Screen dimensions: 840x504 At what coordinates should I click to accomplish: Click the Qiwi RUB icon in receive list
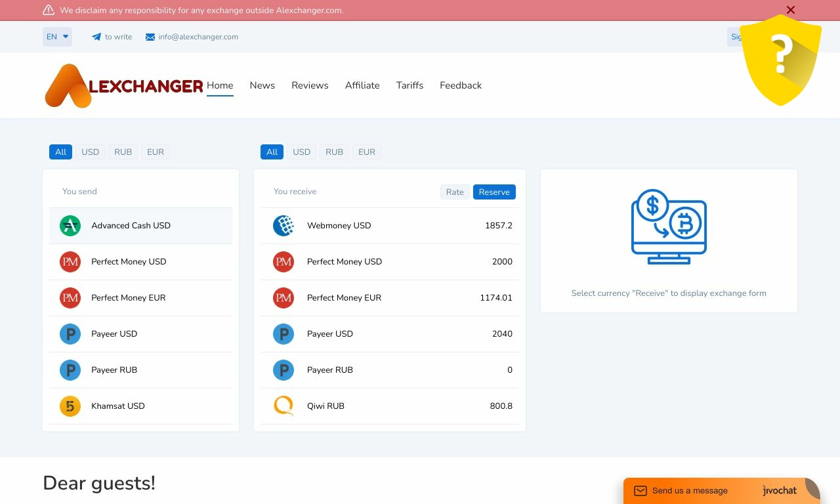coord(283,406)
